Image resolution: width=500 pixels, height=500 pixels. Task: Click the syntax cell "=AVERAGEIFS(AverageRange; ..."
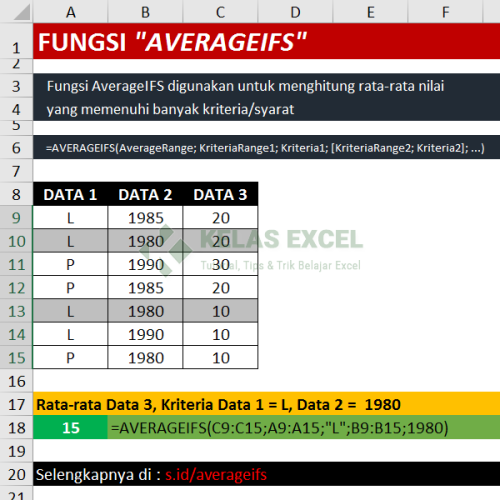tap(266, 147)
